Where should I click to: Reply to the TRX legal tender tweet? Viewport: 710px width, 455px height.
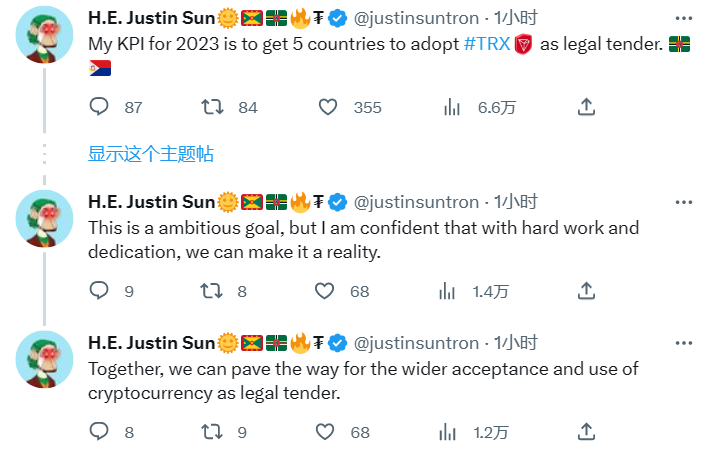[x=99, y=107]
